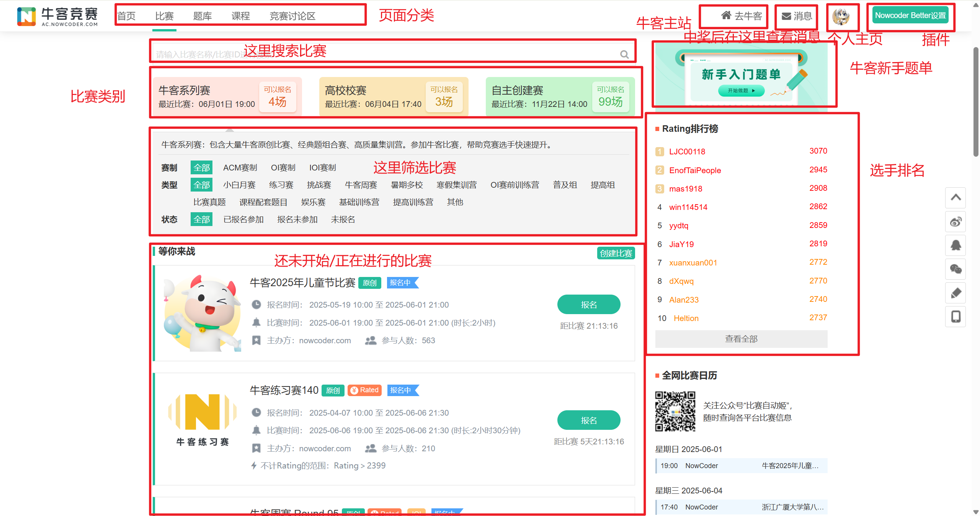Select 牛客周赛 as contest type
980x516 pixels.
(360, 185)
